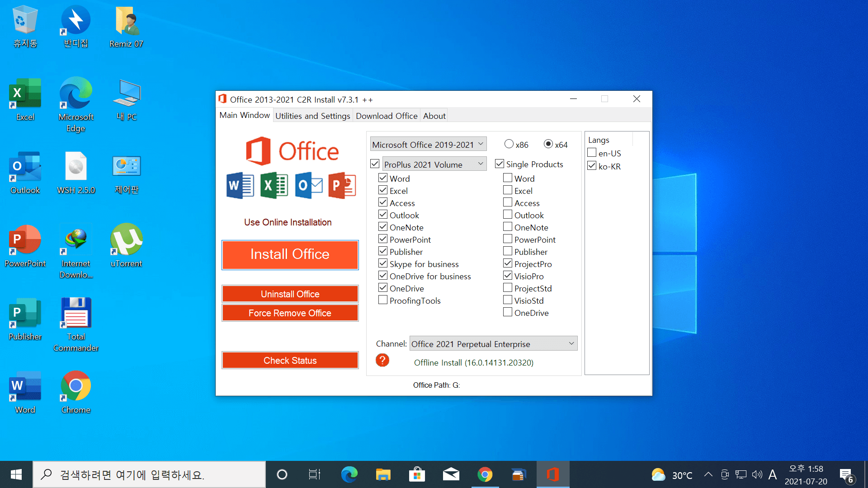This screenshot has height=488, width=868.
Task: Uncheck ProjectPro in Single Products
Action: tap(508, 263)
